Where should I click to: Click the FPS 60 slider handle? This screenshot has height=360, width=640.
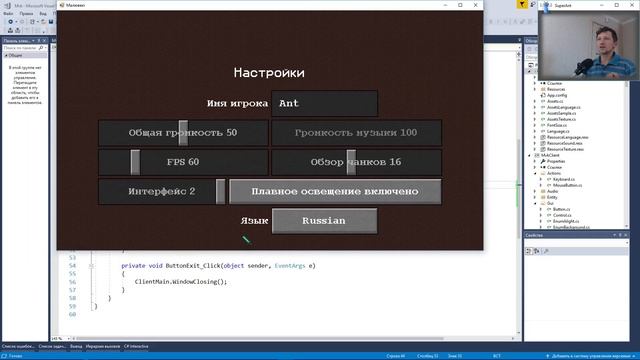pyautogui.click(x=135, y=162)
